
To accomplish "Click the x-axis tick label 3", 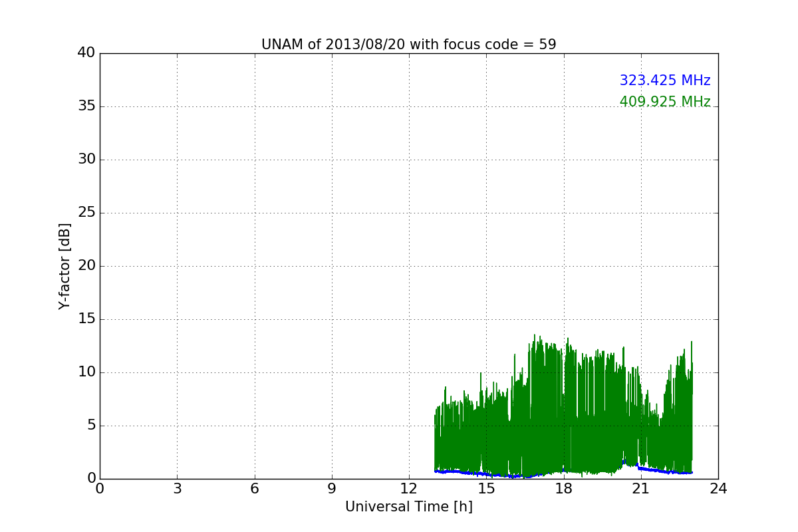I will 177,489.
